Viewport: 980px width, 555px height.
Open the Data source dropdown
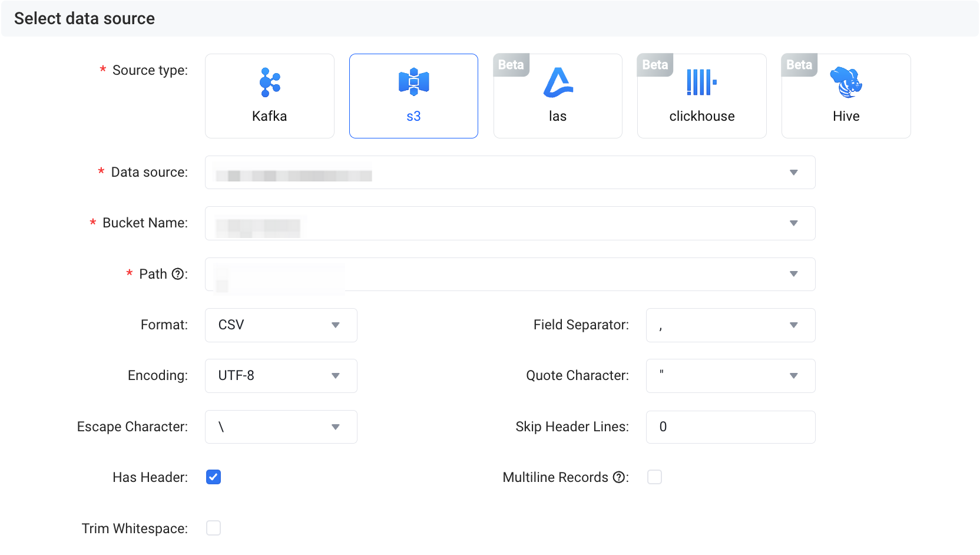pyautogui.click(x=509, y=173)
